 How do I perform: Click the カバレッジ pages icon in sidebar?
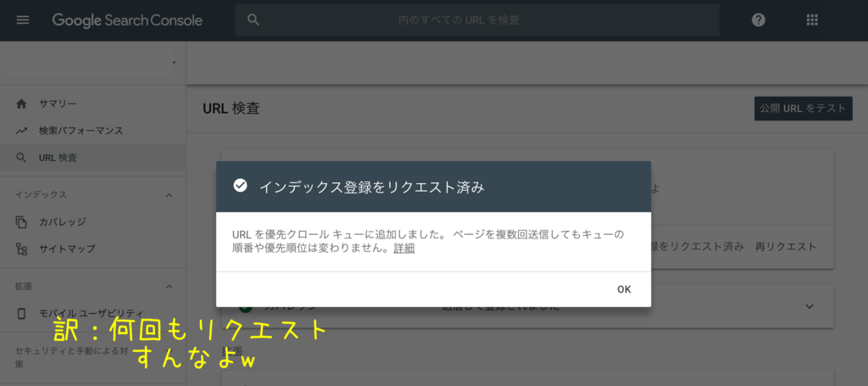pos(22,221)
